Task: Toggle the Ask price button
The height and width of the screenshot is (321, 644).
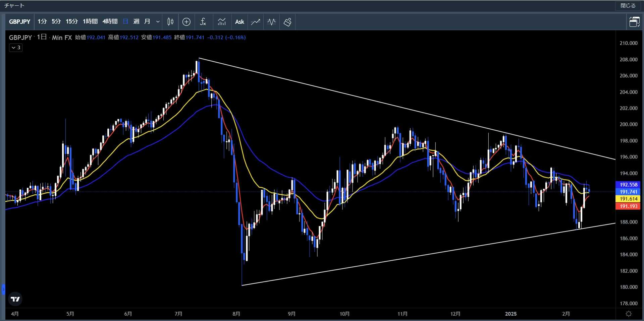Action: click(x=239, y=22)
